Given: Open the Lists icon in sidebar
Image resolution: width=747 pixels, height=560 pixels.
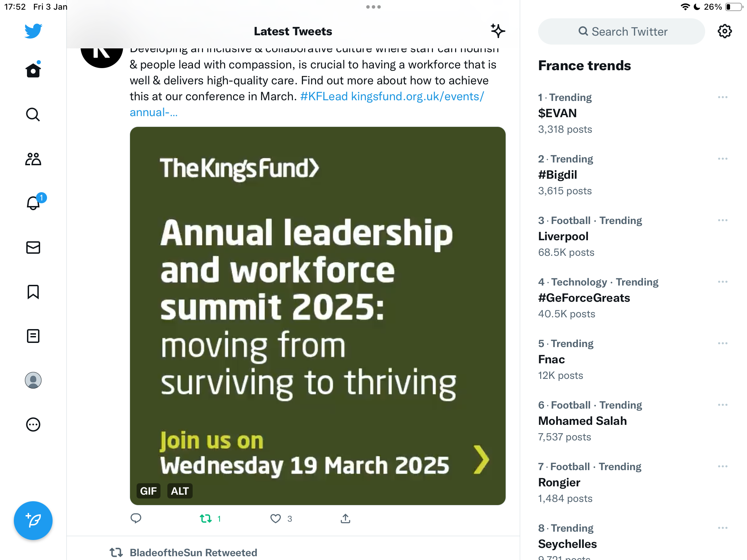Looking at the screenshot, I should pyautogui.click(x=33, y=336).
